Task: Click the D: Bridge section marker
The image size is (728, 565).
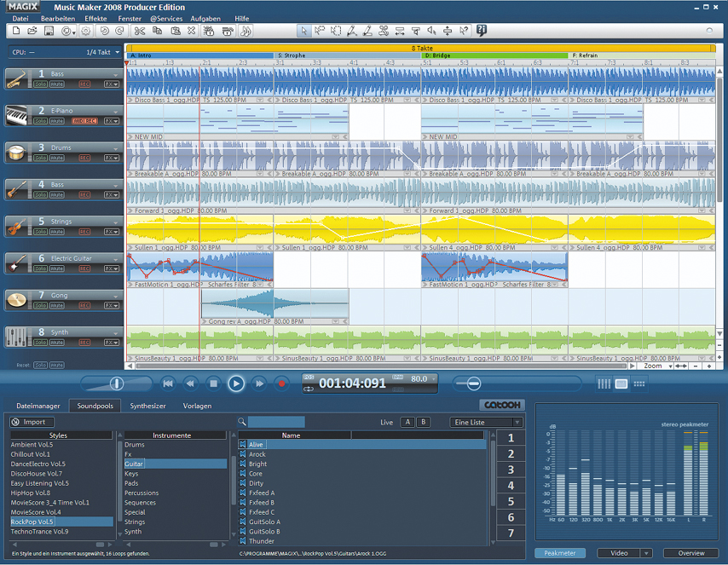Action: point(494,55)
